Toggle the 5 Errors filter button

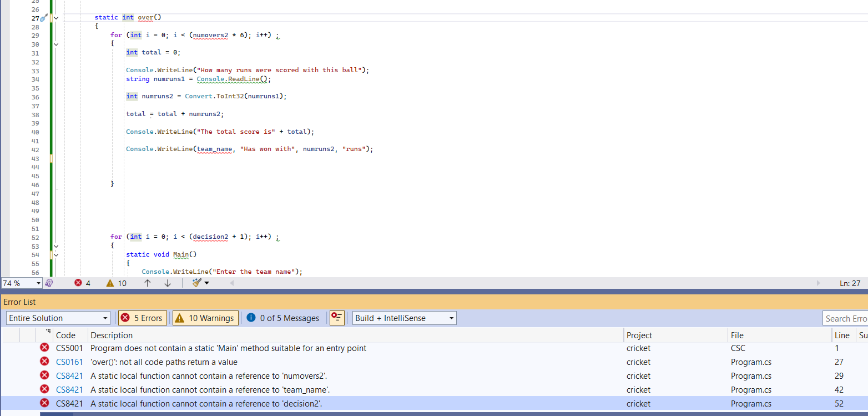click(143, 318)
